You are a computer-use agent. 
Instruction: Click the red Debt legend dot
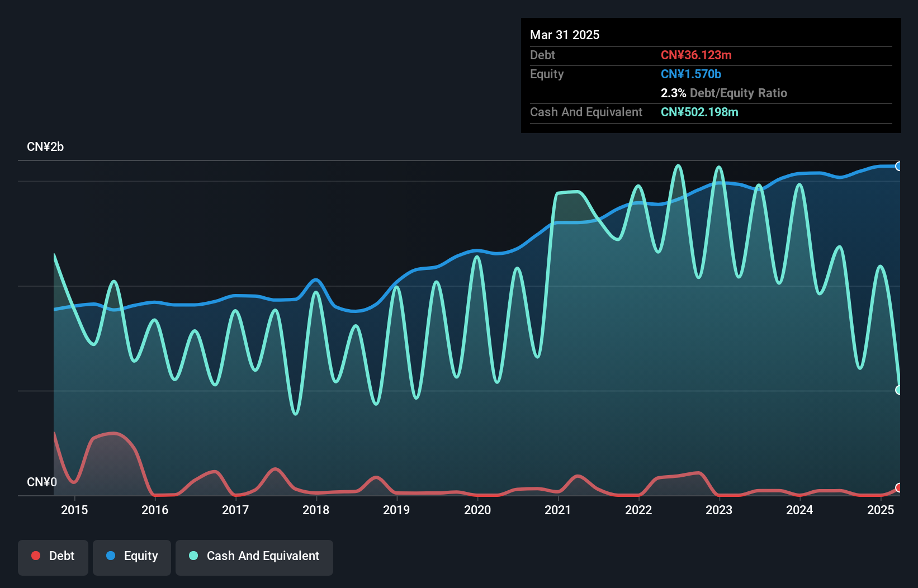(36, 556)
